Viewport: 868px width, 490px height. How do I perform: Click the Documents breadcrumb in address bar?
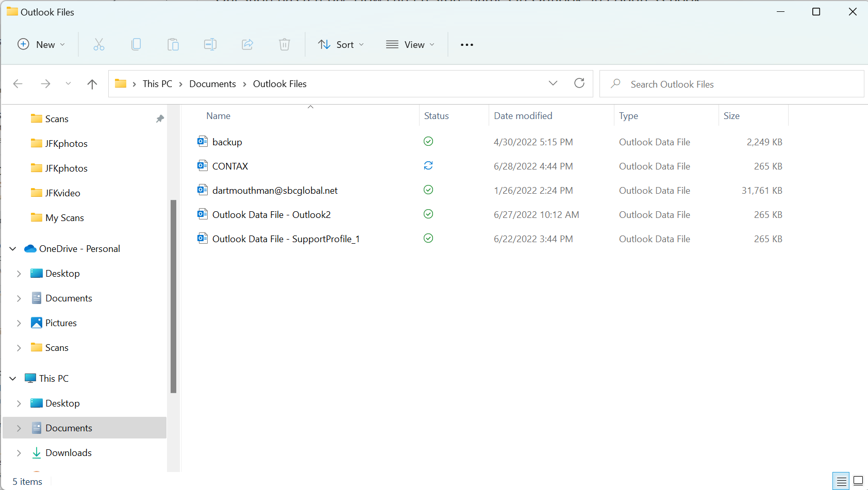point(212,84)
